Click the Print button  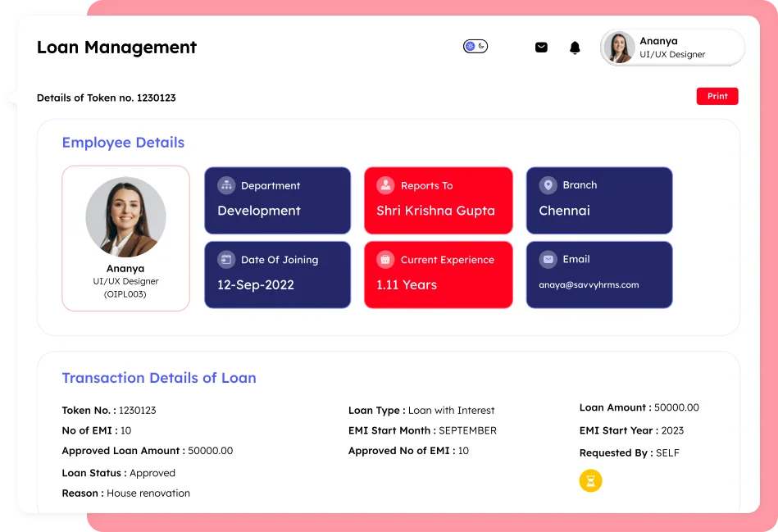point(717,96)
